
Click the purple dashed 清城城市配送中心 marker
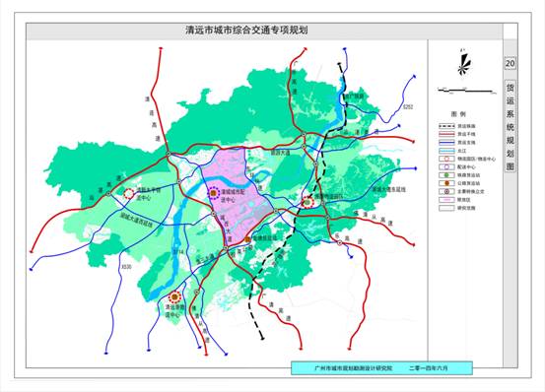214,192
